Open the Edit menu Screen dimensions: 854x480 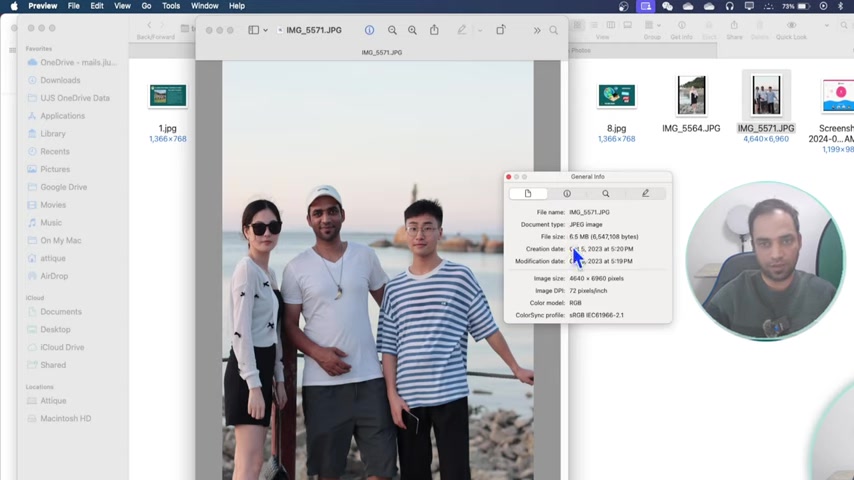pos(97,6)
